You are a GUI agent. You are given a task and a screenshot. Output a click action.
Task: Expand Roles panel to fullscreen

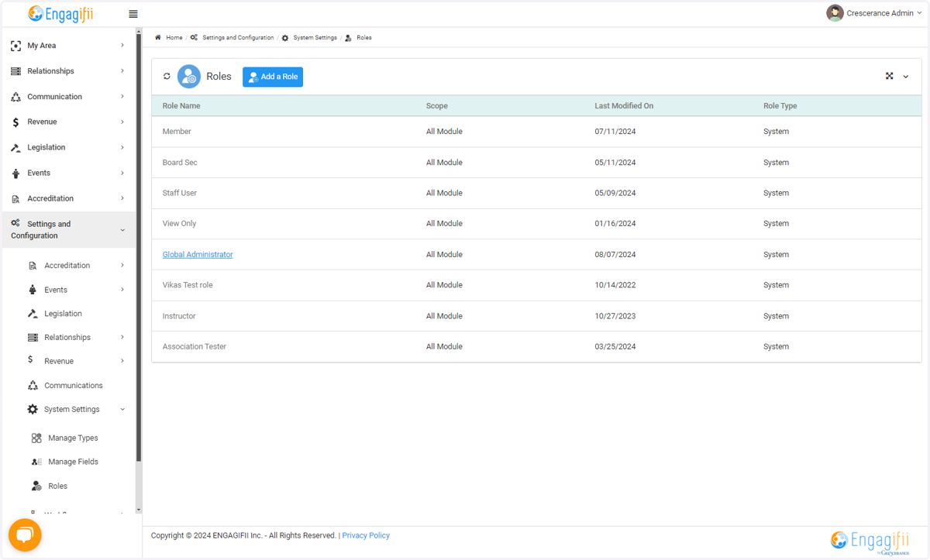(x=890, y=76)
